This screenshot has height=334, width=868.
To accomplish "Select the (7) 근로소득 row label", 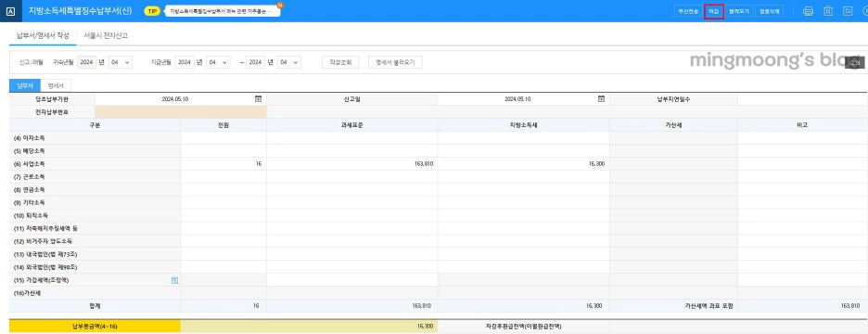I will [x=30, y=176].
